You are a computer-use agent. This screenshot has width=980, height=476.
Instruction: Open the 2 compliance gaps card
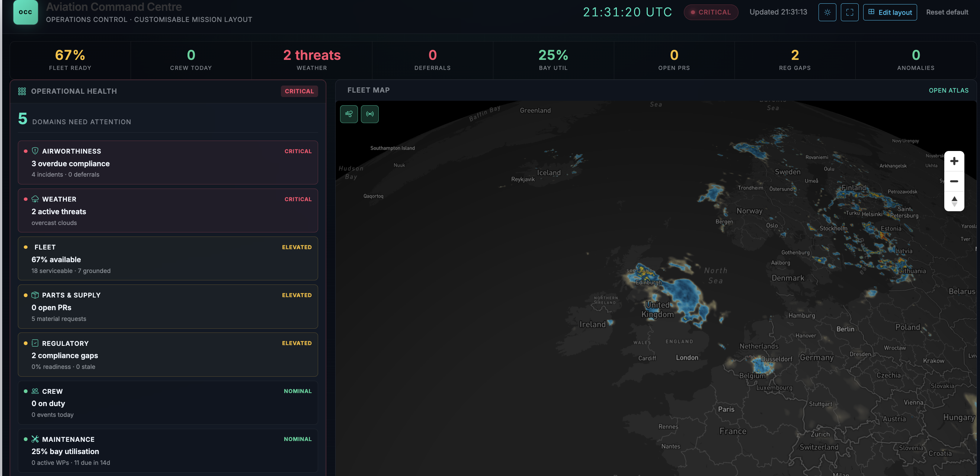pos(168,355)
